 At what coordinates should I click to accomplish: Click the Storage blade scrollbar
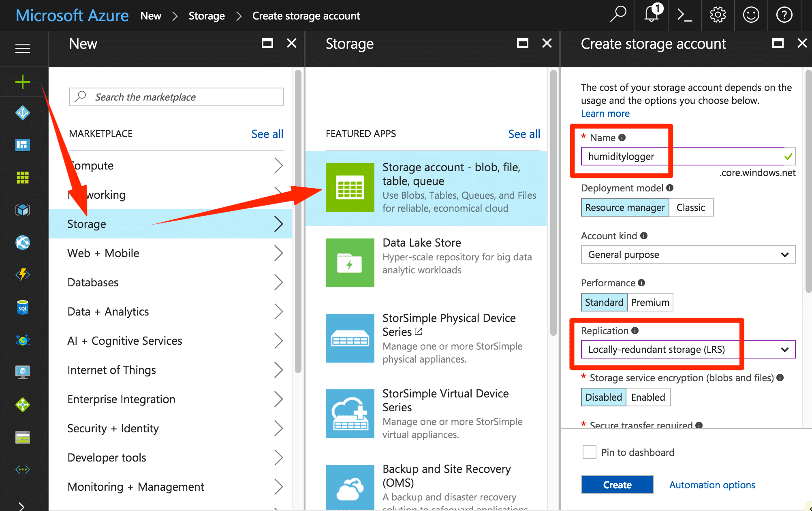553,203
